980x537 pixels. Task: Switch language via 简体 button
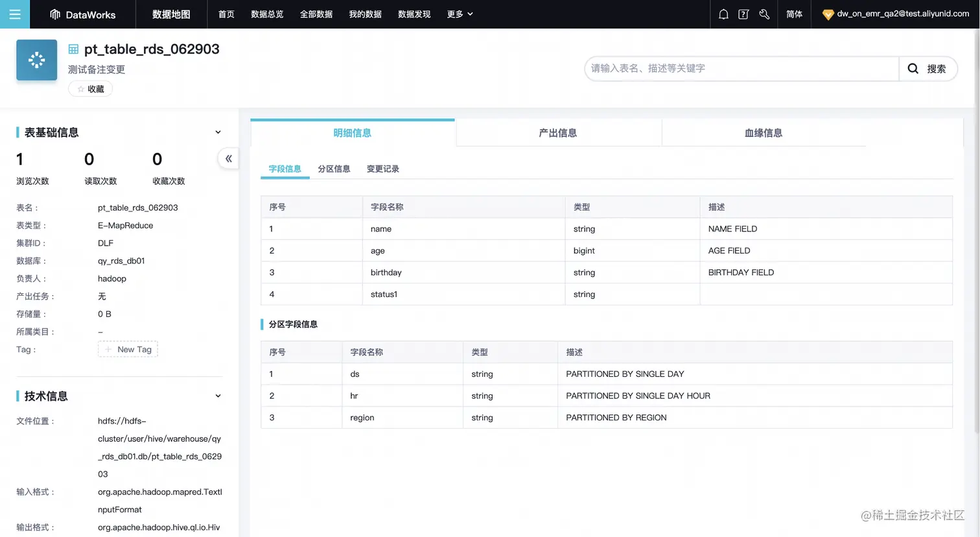(794, 14)
